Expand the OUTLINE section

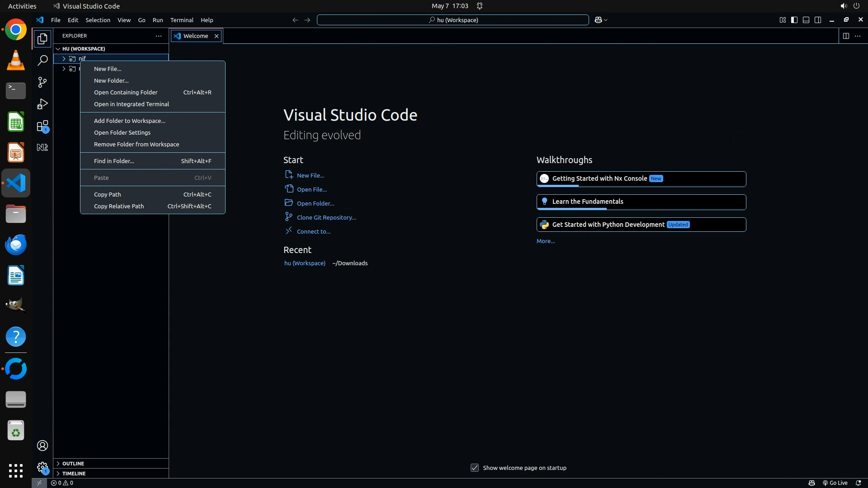pyautogui.click(x=73, y=464)
